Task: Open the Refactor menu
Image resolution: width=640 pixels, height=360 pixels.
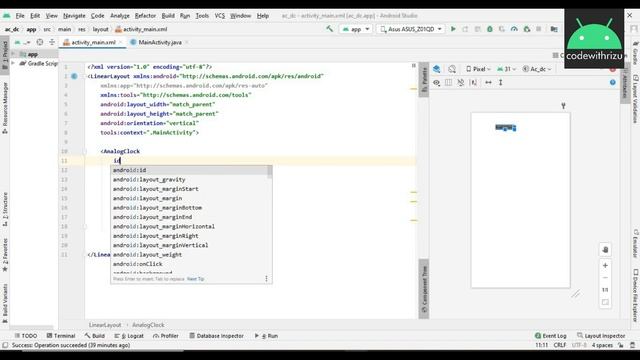Action: 145,16
